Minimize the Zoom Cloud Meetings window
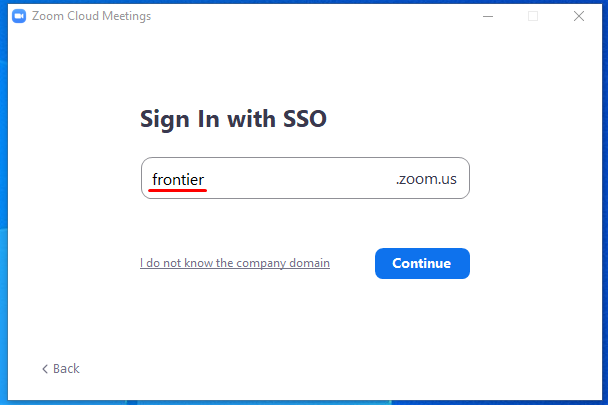Image resolution: width=608 pixels, height=405 pixels. (x=488, y=16)
